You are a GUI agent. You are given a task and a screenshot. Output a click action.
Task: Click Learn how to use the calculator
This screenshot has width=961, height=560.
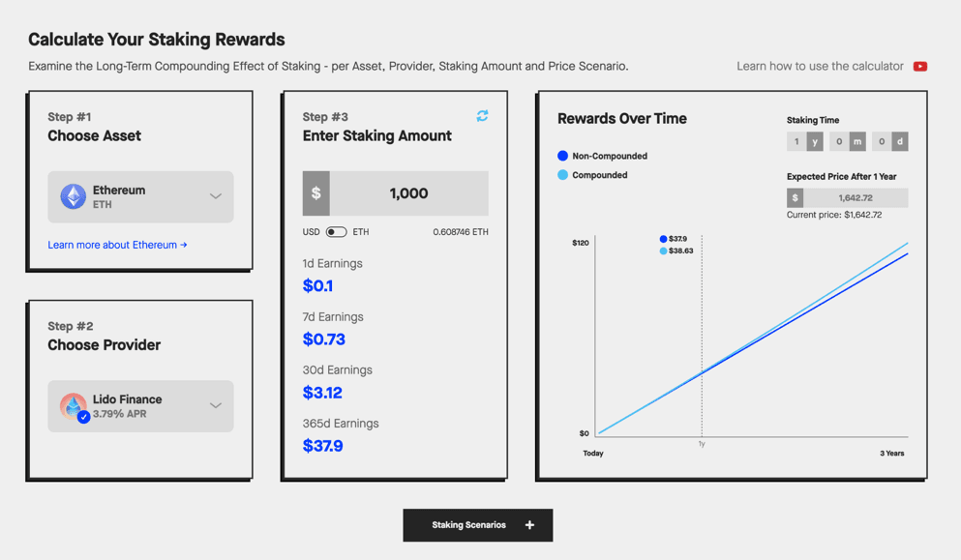point(820,67)
